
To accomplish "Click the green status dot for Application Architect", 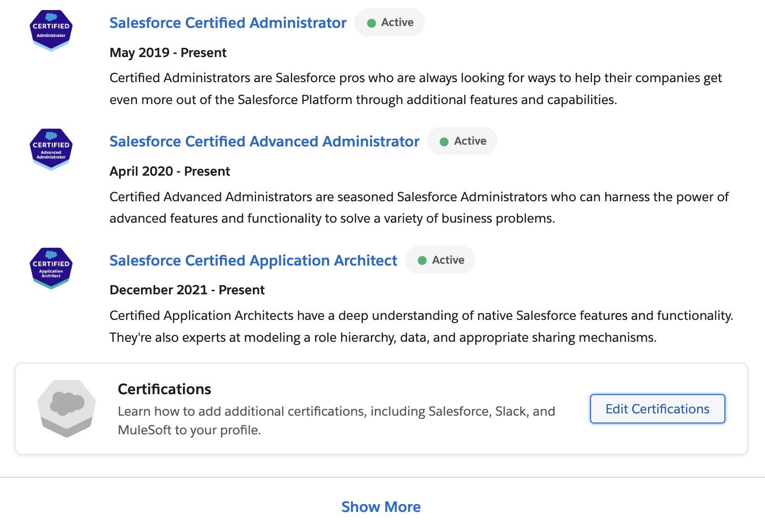I will [x=422, y=261].
